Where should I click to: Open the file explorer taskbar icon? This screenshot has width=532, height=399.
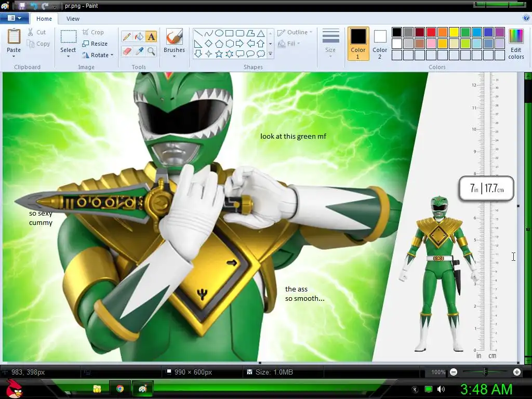click(97, 389)
